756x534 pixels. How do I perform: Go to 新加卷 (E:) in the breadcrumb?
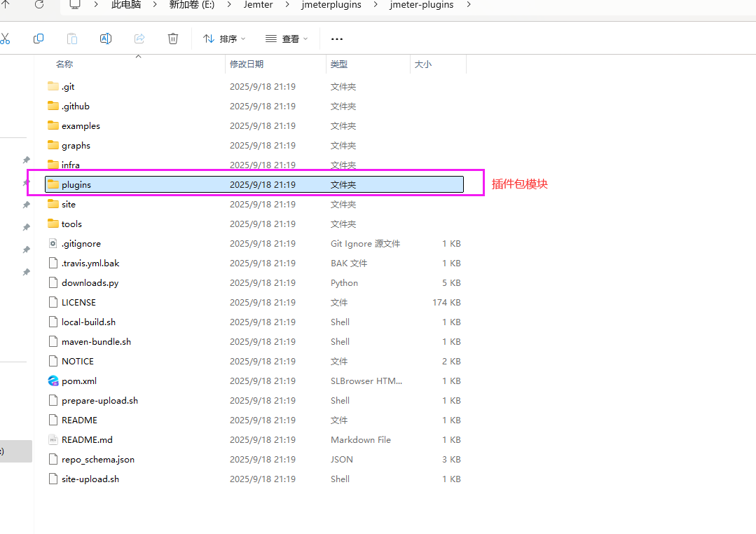coord(192,5)
